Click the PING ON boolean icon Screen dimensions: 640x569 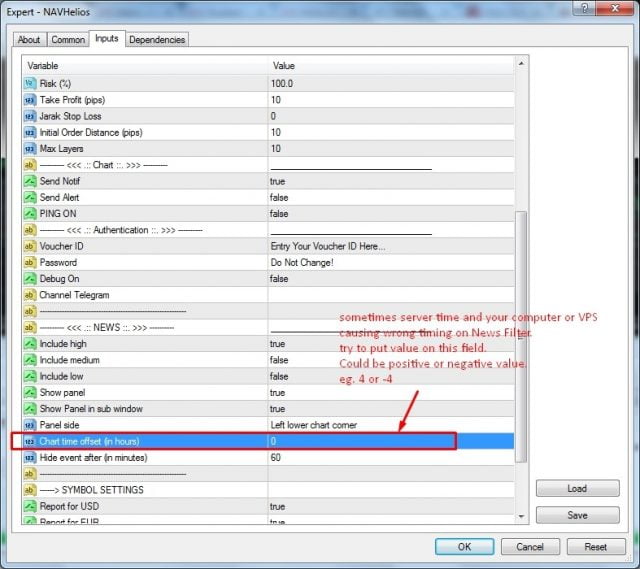pyautogui.click(x=30, y=213)
